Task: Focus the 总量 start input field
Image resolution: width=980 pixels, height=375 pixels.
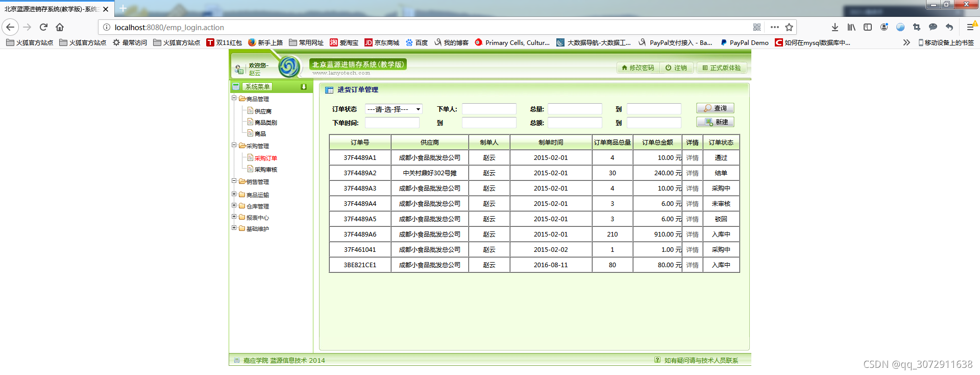Action: coord(575,109)
